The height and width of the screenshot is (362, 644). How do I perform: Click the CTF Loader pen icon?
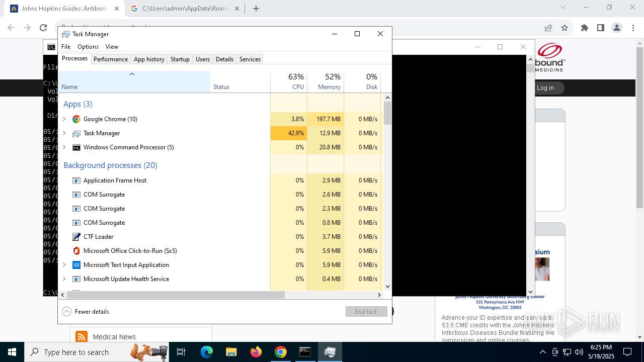[x=76, y=237]
